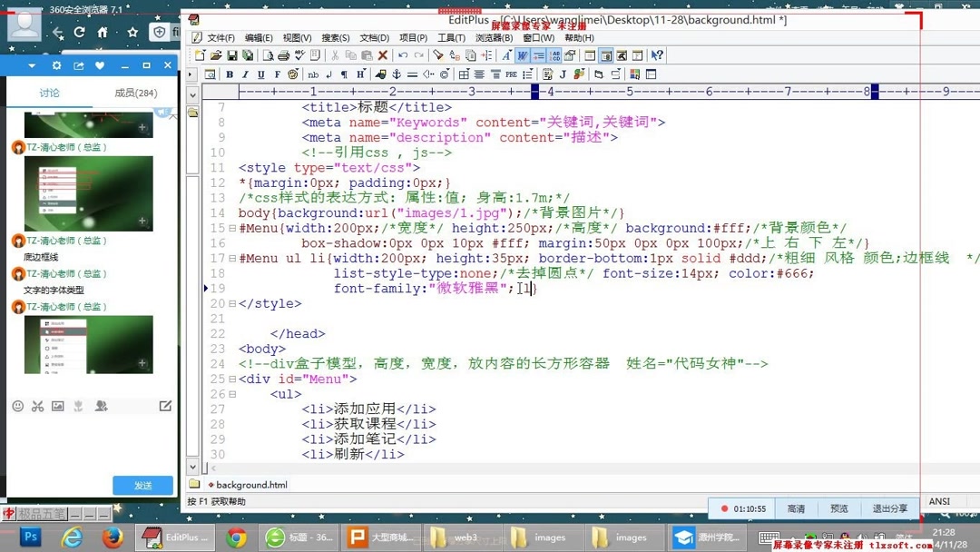Image resolution: width=980 pixels, height=552 pixels.
Task: Switch to the 成员(284) tab in chat
Action: click(135, 94)
